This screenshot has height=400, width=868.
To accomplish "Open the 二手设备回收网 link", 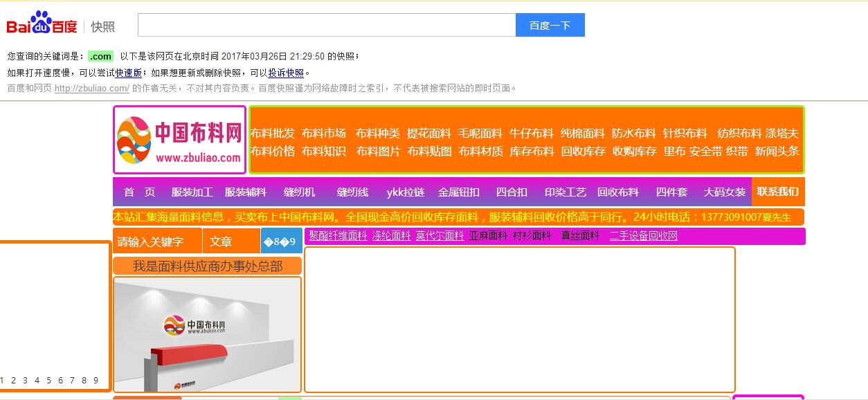I will (642, 237).
